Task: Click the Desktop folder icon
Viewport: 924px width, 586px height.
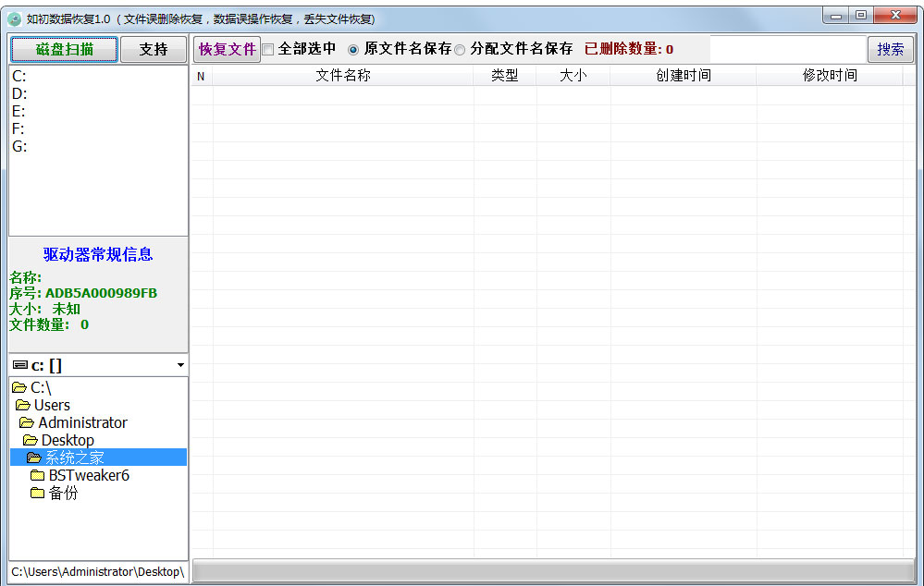Action: [31, 440]
